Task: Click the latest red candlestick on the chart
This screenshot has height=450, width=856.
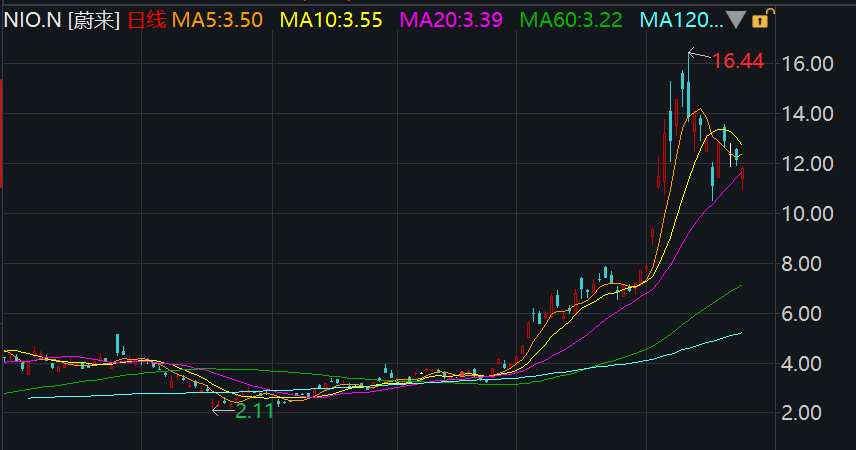Action: pyautogui.click(x=742, y=177)
